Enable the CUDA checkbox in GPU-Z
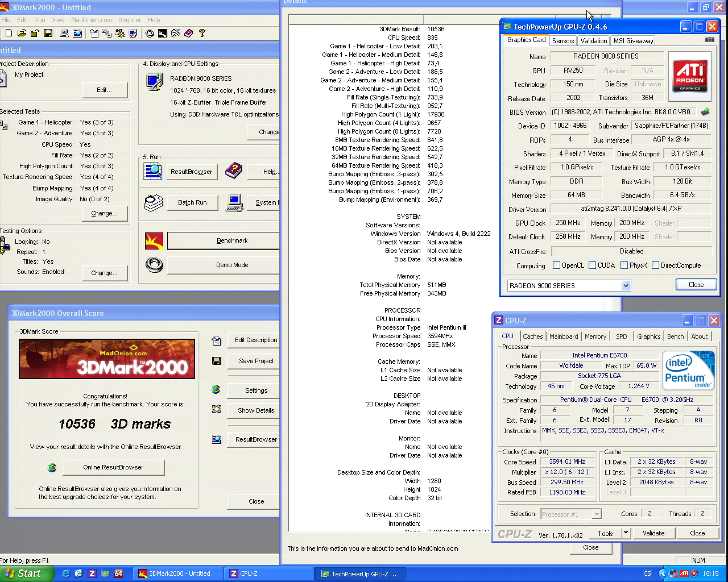This screenshot has height=582, width=728. pos(592,265)
